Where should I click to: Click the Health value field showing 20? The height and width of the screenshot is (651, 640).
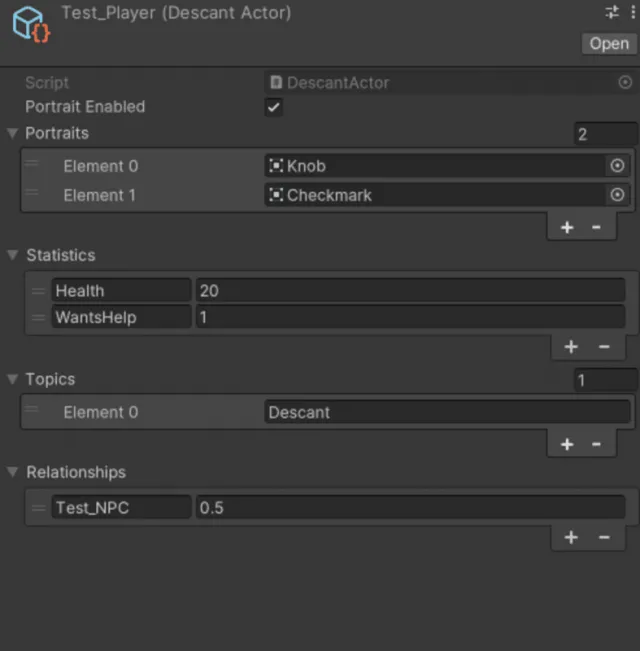pos(410,290)
